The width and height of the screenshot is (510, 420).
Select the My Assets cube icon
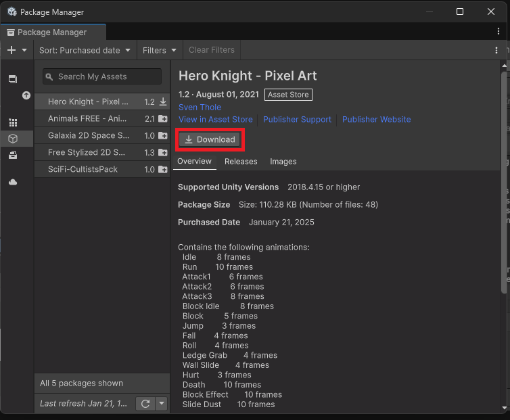tap(13, 139)
